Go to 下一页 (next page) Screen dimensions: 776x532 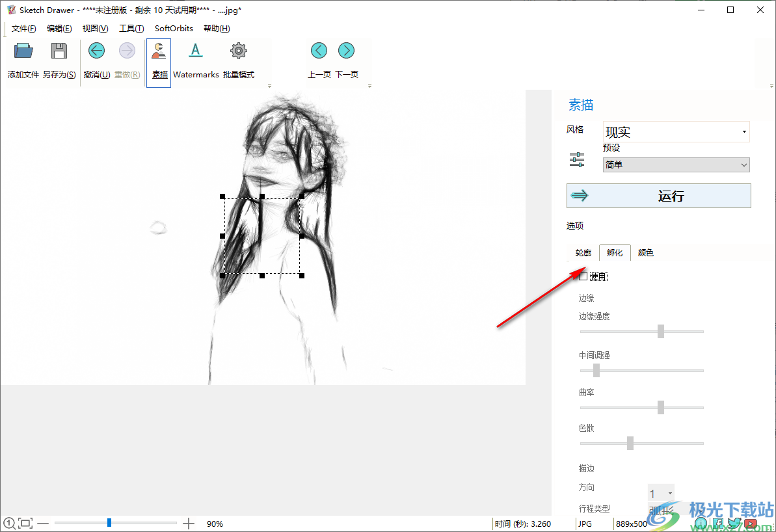pyautogui.click(x=347, y=51)
